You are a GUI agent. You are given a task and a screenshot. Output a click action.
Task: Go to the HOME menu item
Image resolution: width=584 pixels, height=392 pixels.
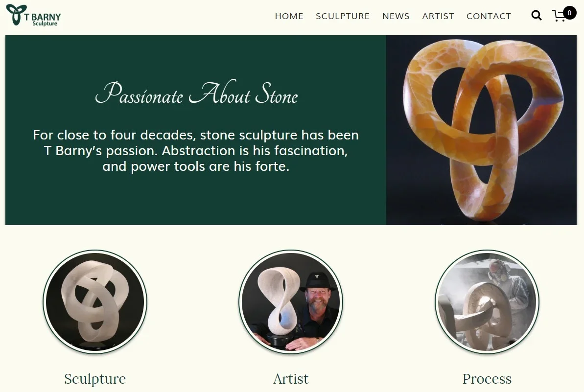pyautogui.click(x=289, y=16)
